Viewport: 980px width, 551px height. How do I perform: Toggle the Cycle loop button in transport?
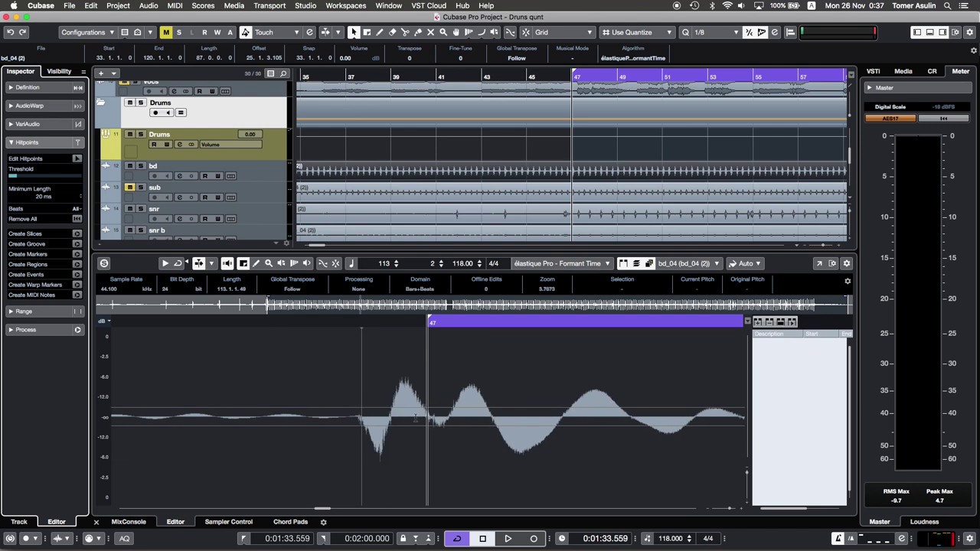pos(457,539)
